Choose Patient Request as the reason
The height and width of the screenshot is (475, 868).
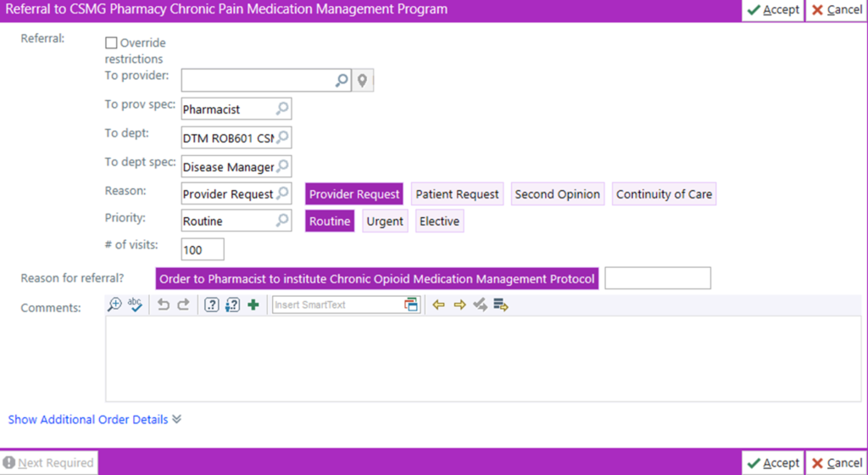(x=457, y=194)
